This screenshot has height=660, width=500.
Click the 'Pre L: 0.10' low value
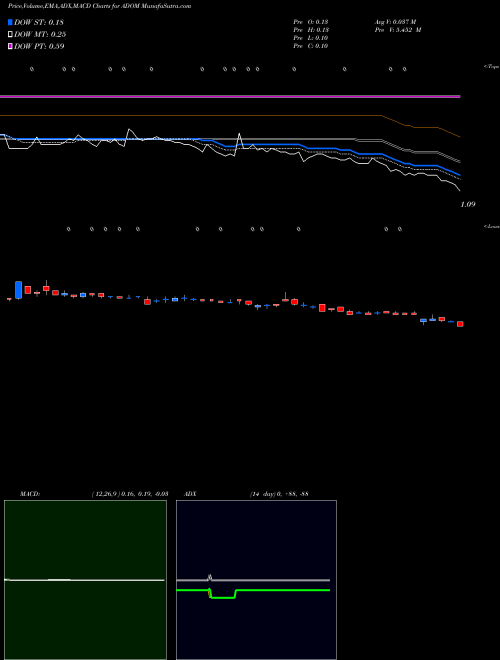[311, 38]
